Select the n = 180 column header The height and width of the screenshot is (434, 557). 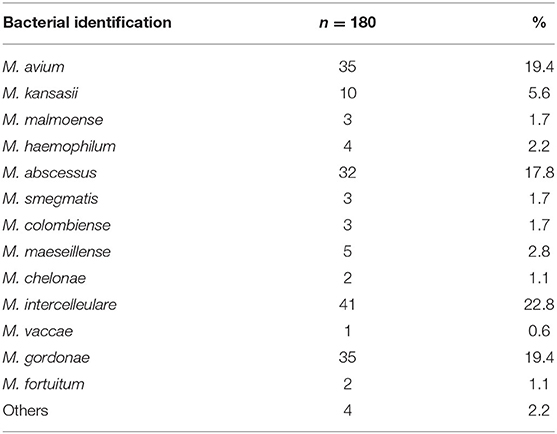pos(347,23)
